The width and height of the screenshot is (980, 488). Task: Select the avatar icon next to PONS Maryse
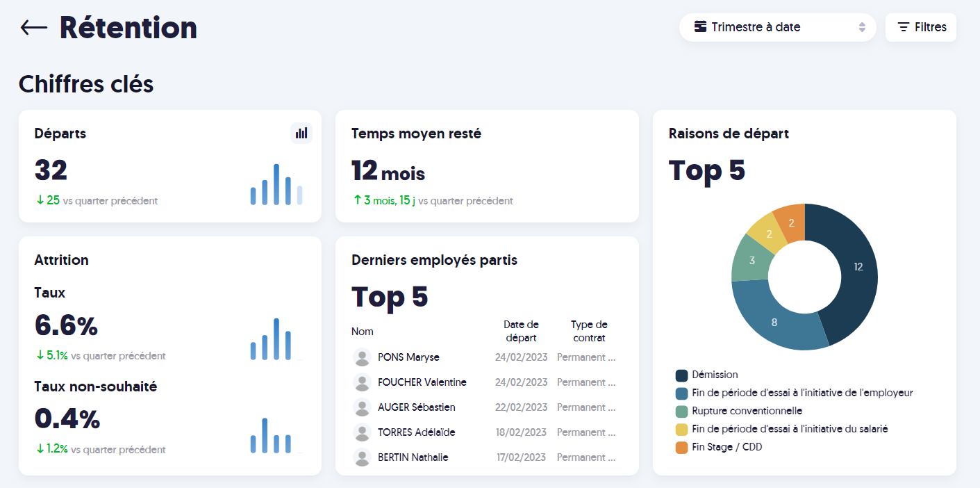click(361, 357)
